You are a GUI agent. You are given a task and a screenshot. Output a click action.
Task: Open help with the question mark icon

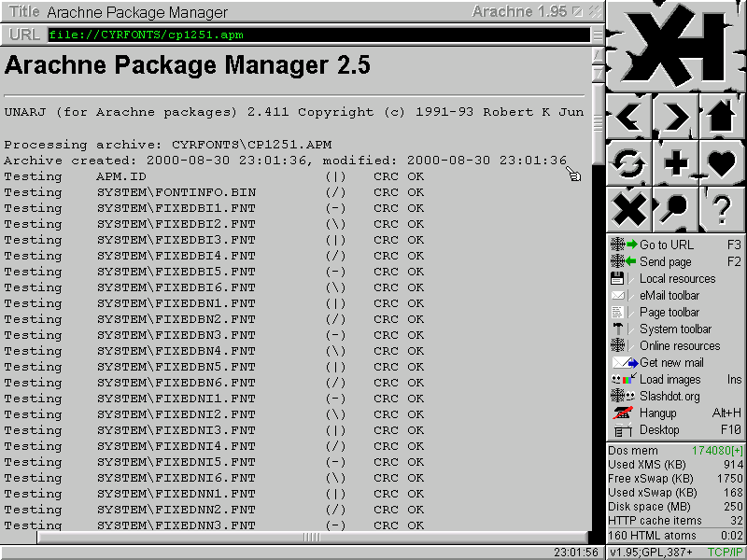click(722, 209)
